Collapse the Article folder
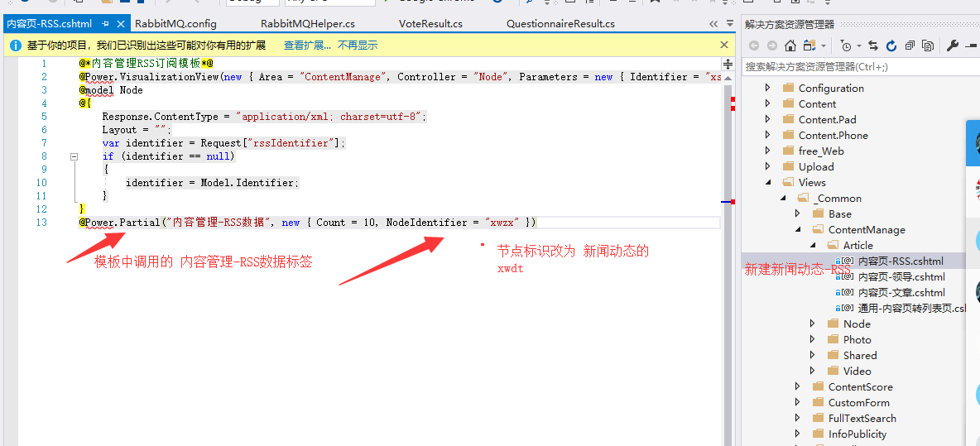 [813, 245]
